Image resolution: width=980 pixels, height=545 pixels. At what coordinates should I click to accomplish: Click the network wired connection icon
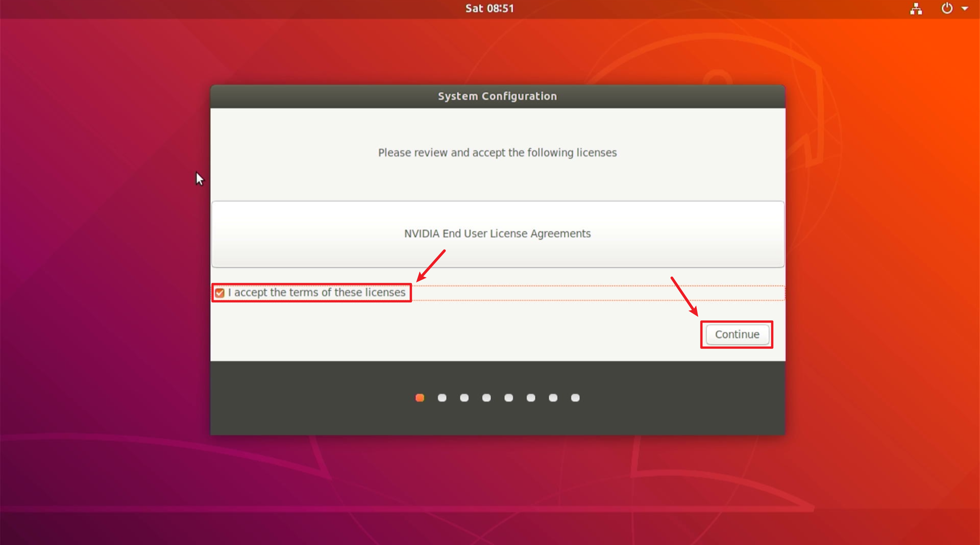(916, 8)
